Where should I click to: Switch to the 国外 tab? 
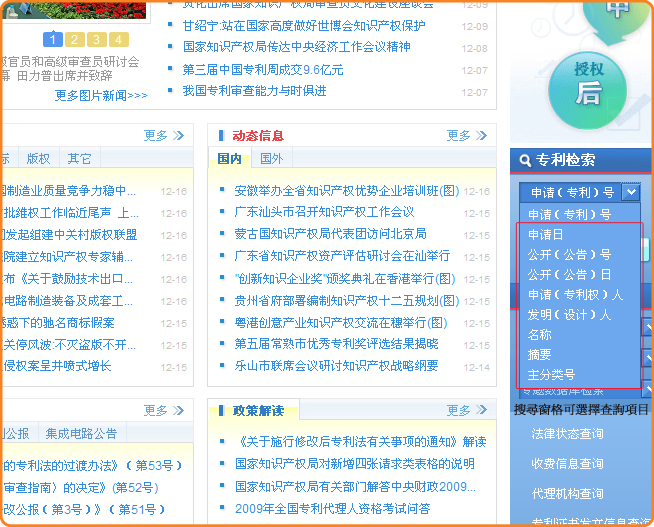tap(272, 158)
